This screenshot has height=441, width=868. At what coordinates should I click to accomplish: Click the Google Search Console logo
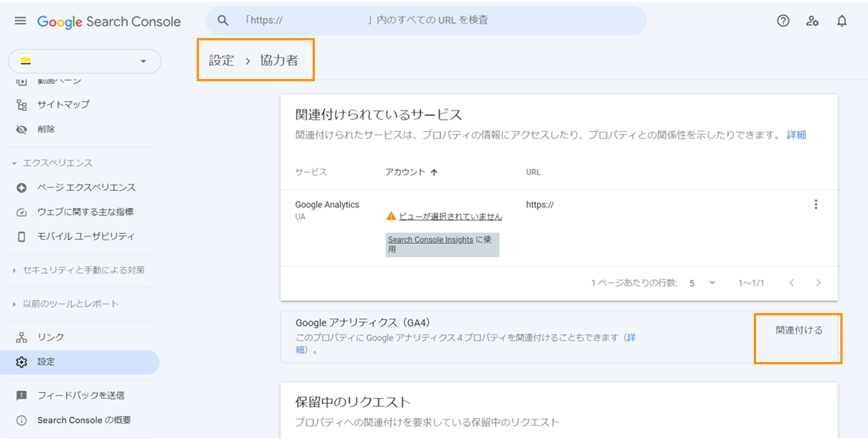pyautogui.click(x=109, y=22)
